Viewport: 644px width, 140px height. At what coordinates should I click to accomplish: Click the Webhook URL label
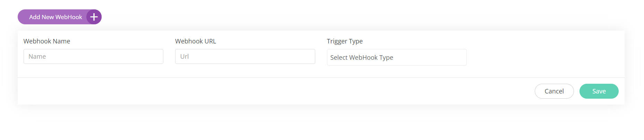pyautogui.click(x=196, y=41)
